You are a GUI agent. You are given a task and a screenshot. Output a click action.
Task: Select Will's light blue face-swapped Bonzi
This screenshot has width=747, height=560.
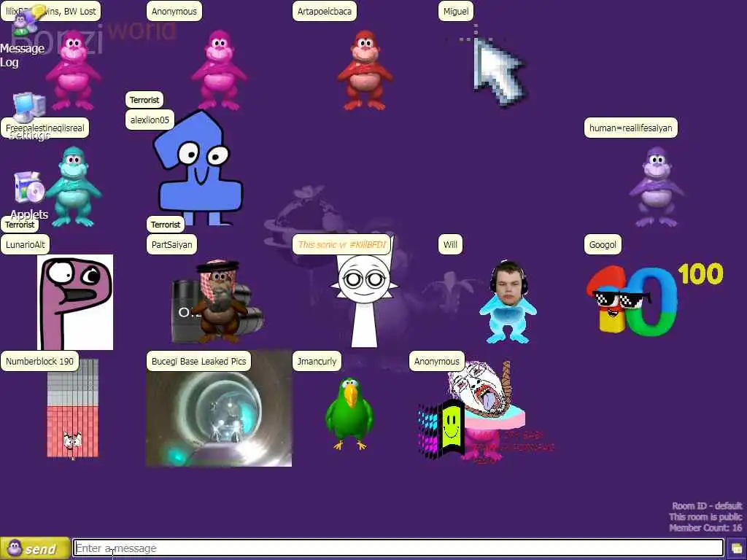pyautogui.click(x=508, y=302)
